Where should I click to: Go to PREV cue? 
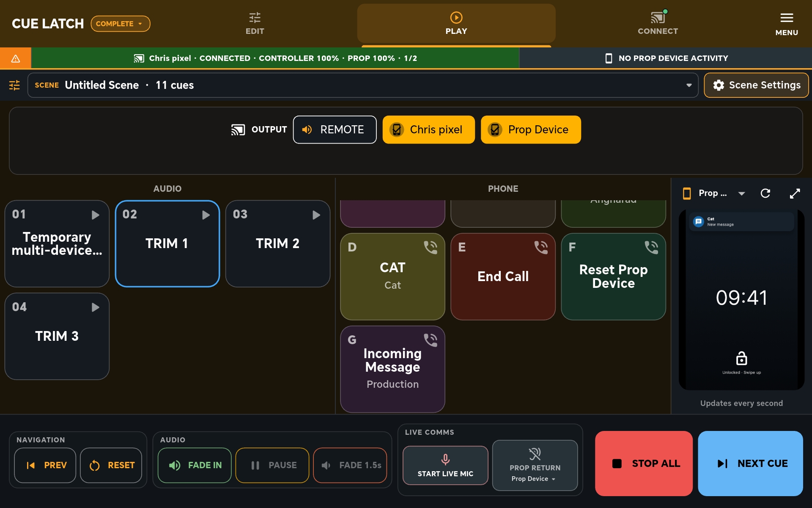pyautogui.click(x=45, y=465)
